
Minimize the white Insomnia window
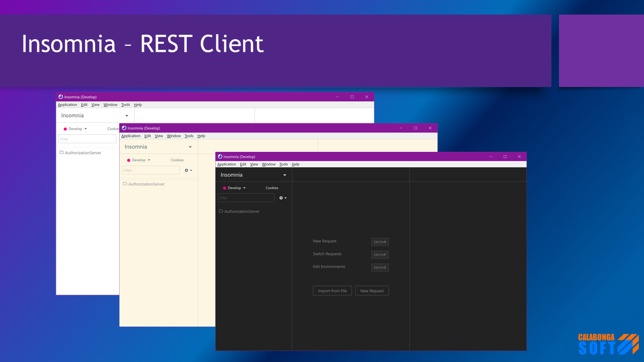pyautogui.click(x=338, y=97)
